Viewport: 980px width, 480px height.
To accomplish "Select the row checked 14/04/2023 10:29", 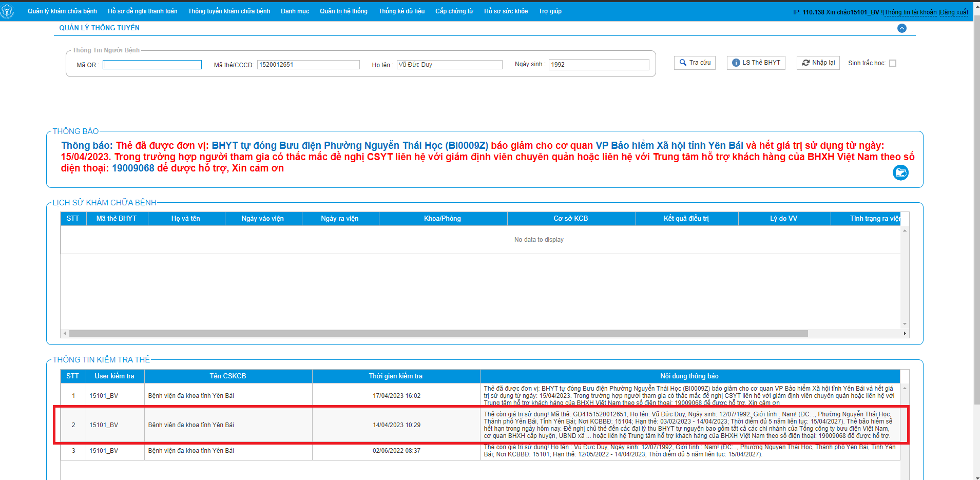I will [x=396, y=425].
